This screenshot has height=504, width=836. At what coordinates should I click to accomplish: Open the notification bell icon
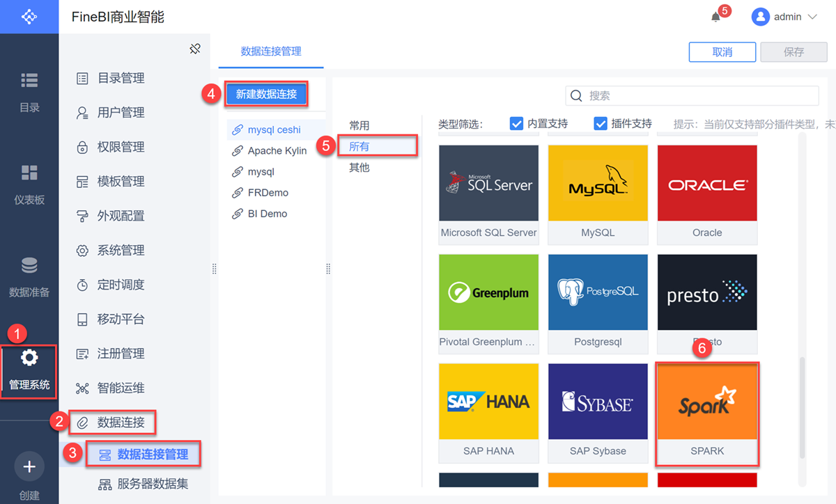(x=715, y=17)
